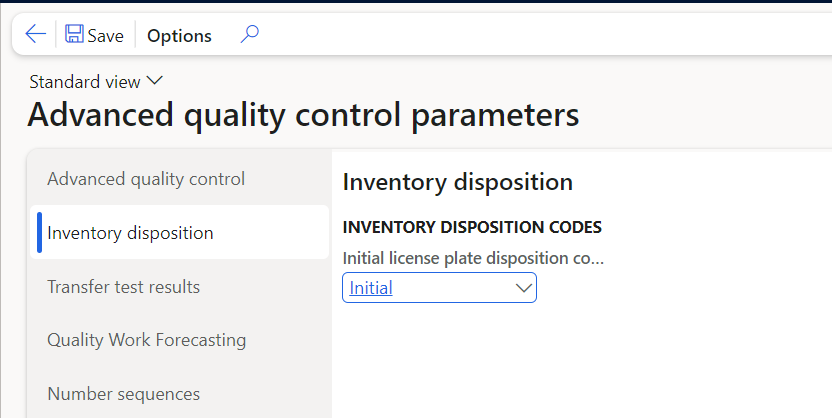Expand the disposition code dropdown arrow
832x418 pixels.
pos(524,288)
